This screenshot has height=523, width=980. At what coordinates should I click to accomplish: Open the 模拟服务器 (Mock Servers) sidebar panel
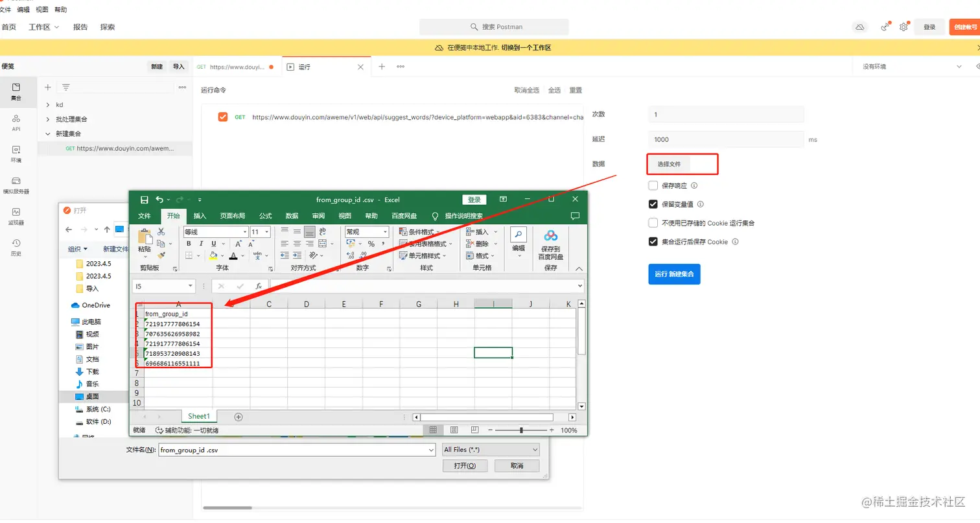16,185
